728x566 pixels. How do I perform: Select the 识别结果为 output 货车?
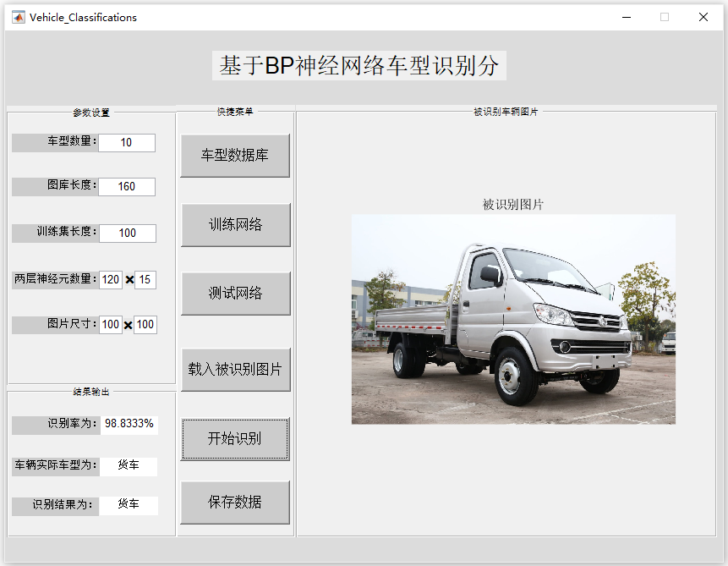129,506
